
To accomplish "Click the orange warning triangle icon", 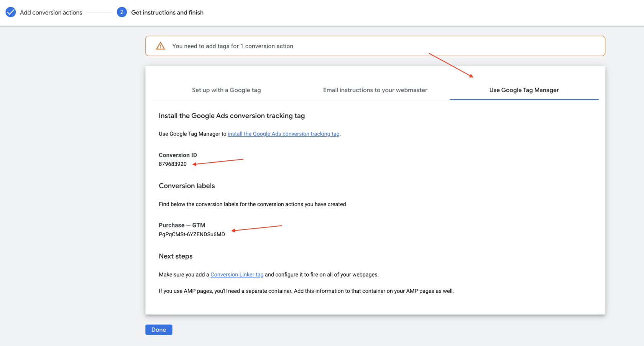I will click(161, 46).
